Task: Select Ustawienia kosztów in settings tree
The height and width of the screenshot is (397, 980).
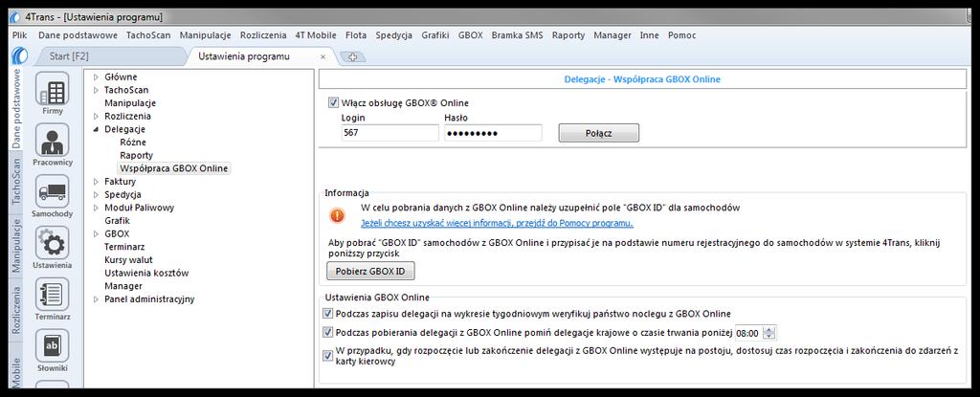Action: point(146,274)
